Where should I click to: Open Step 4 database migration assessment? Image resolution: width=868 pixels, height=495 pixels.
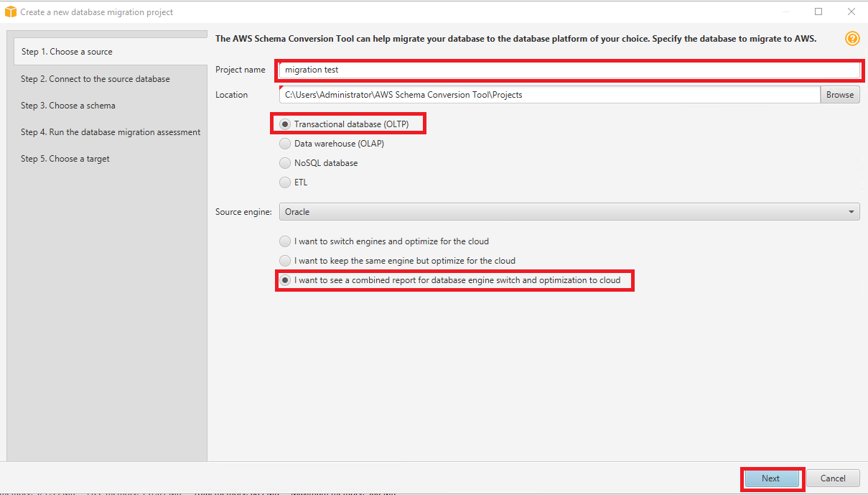[111, 132]
